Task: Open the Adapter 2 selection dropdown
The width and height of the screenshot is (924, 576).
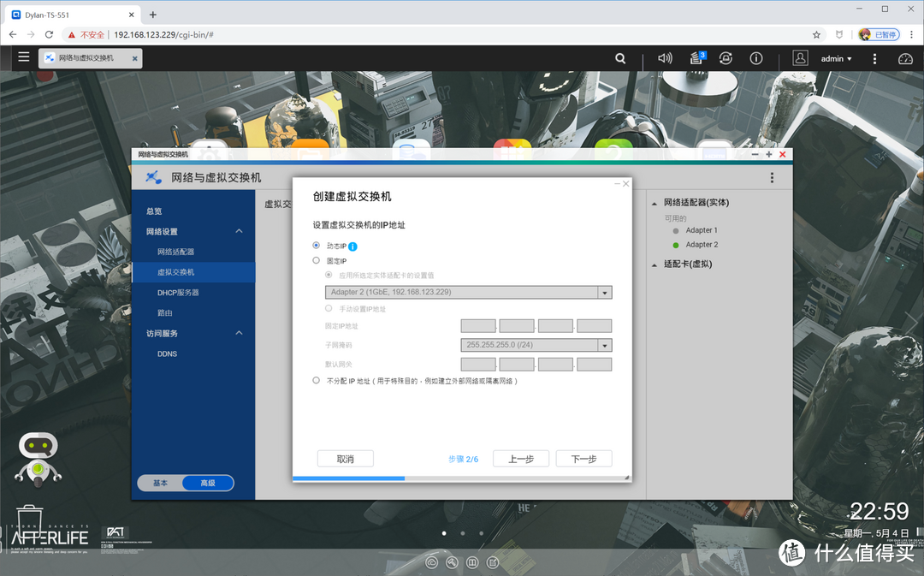Action: (x=605, y=293)
